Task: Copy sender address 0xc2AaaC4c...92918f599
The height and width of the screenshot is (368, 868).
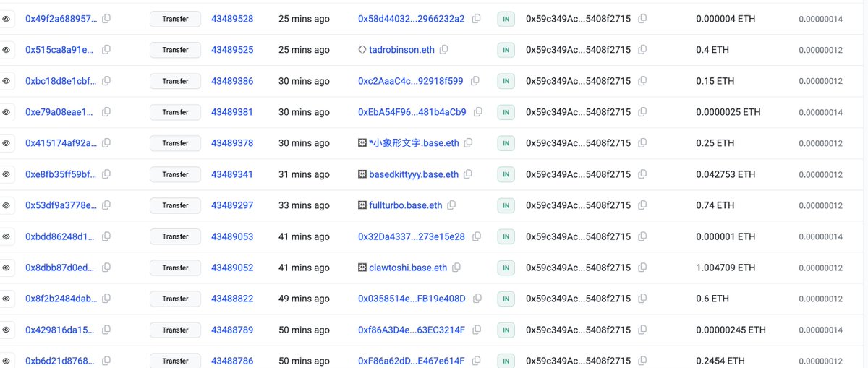Action: pos(475,81)
